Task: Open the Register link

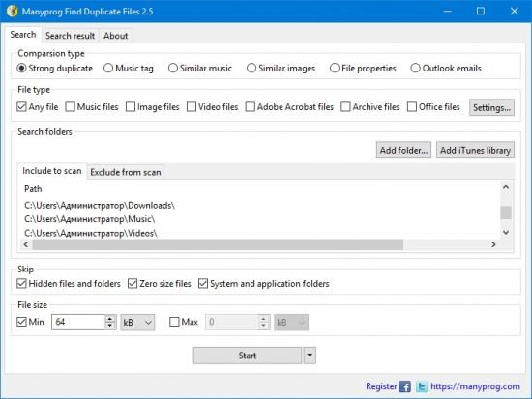Action: [x=381, y=386]
